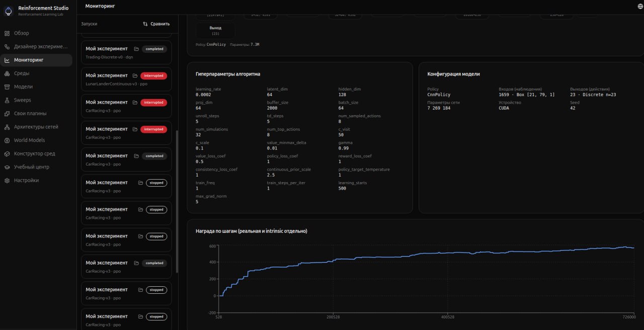This screenshot has width=644, height=330.
Task: Click the Сравнить compare button
Action: [x=156, y=24]
